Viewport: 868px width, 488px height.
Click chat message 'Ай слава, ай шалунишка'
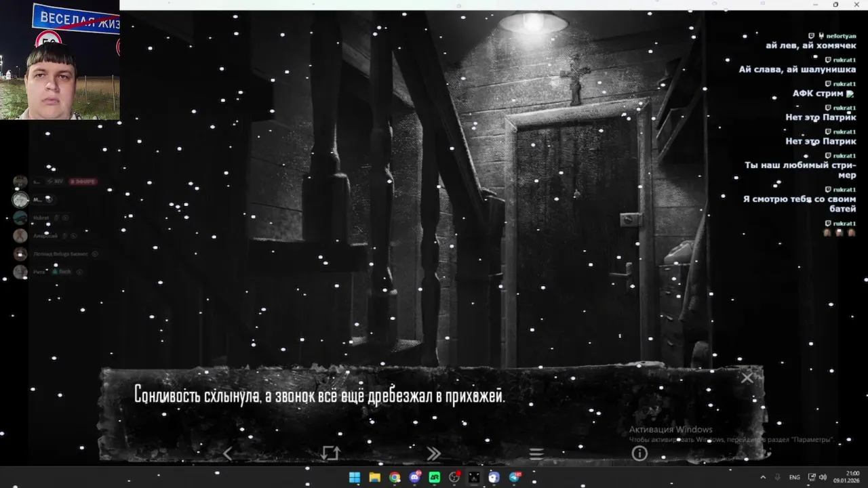[797, 69]
